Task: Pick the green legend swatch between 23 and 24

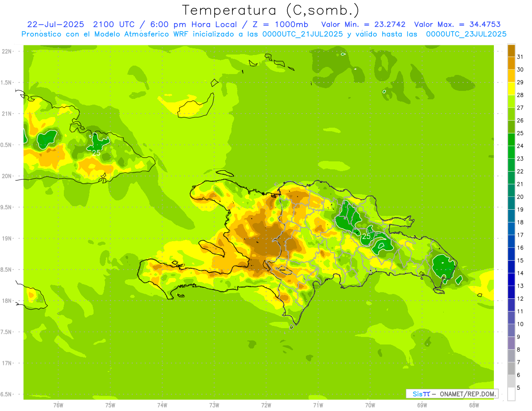Action: pos(511,152)
